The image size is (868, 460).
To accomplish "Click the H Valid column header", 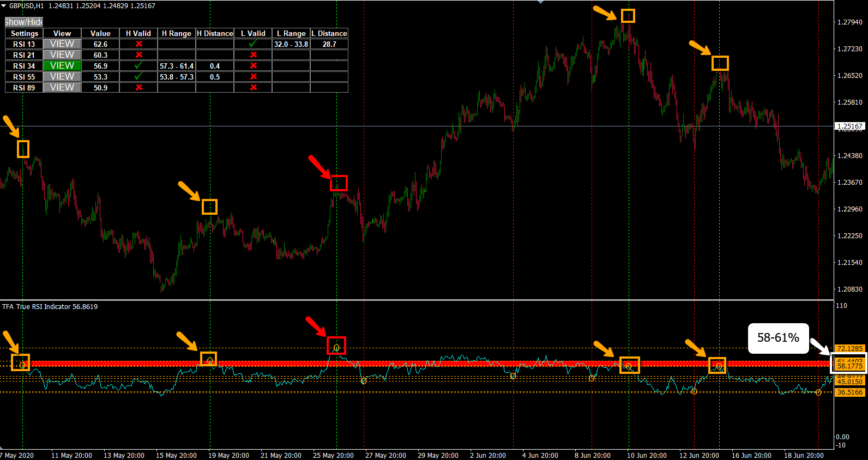I will pos(138,33).
